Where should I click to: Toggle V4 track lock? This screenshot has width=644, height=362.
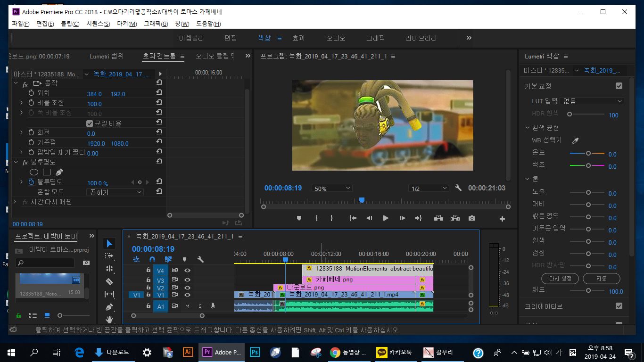click(x=148, y=271)
